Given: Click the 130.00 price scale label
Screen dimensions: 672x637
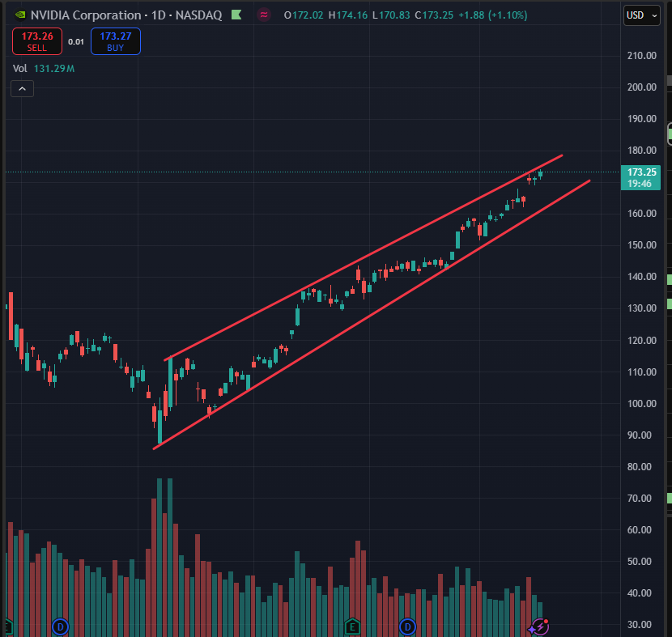Looking at the screenshot, I should [x=641, y=308].
